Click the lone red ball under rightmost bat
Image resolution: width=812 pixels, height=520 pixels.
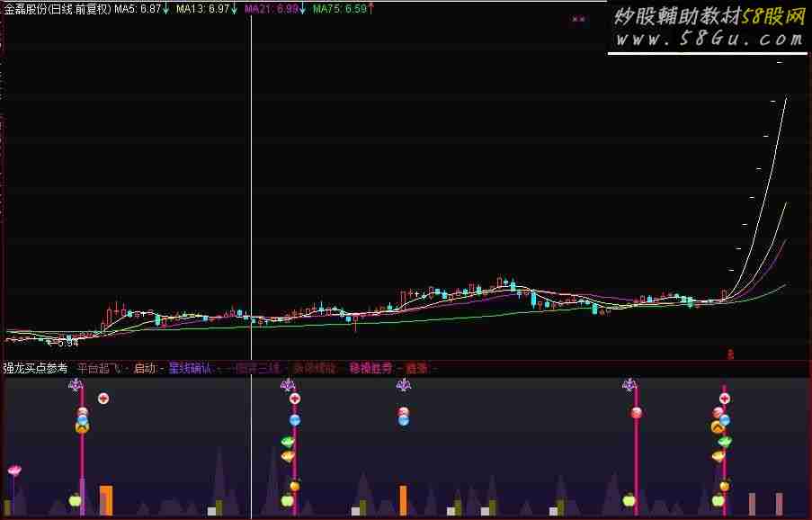pos(637,413)
